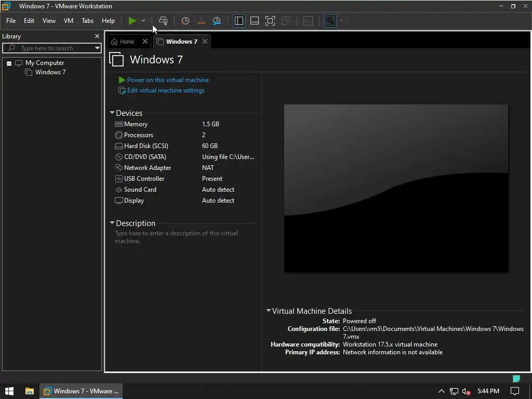Click the USB Controller 'Present' value

point(212,179)
